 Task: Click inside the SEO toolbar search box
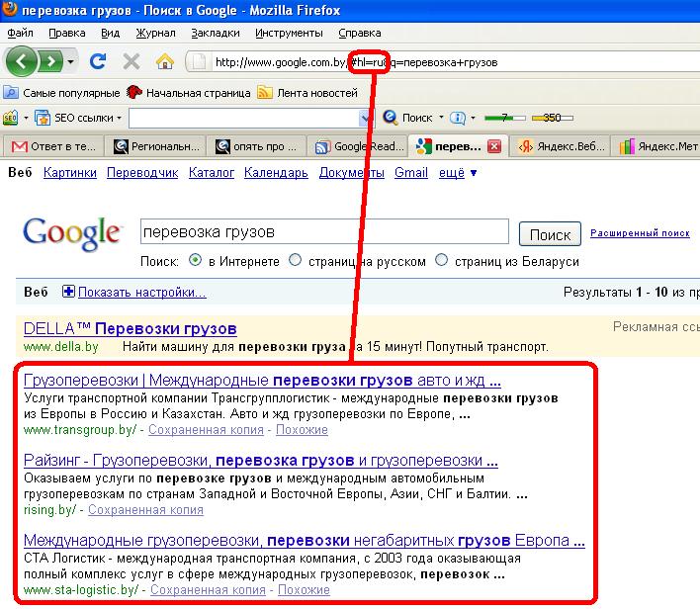(244, 119)
